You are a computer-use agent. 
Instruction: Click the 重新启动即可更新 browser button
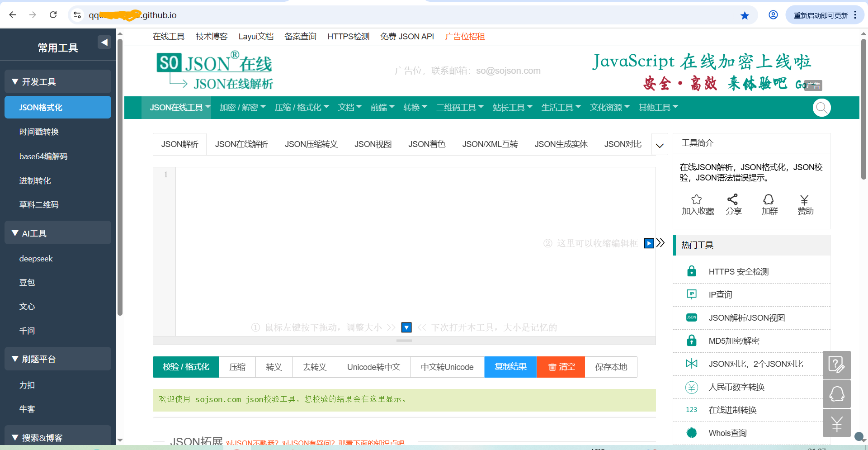click(825, 15)
